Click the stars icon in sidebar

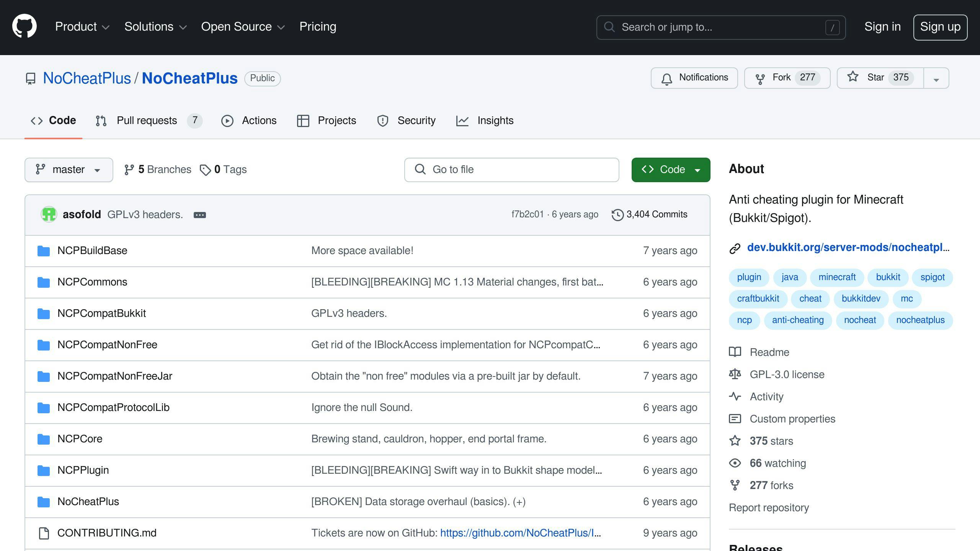click(735, 441)
